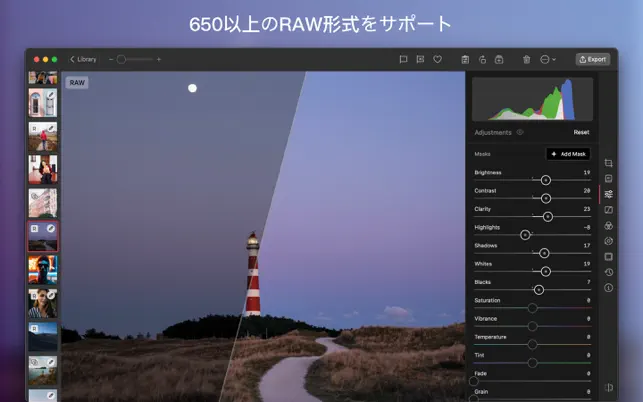Open the circular target tool icon
643x402 pixels.
pos(609,241)
